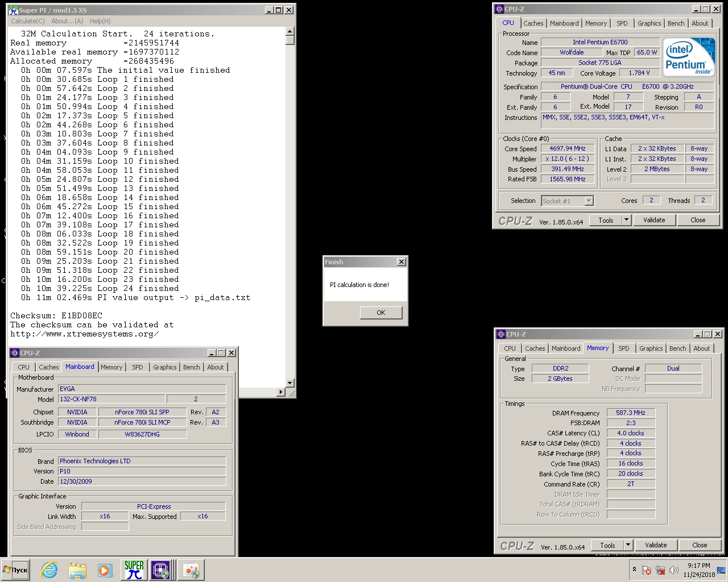The image size is (728, 582).
Task: Click the CPU-Z icon in Memory window title bar
Action: (501, 334)
